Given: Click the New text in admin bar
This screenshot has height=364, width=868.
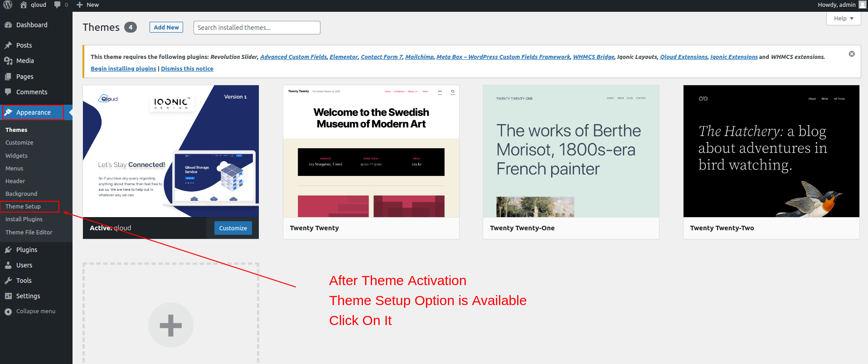Looking at the screenshot, I should click(x=92, y=5).
